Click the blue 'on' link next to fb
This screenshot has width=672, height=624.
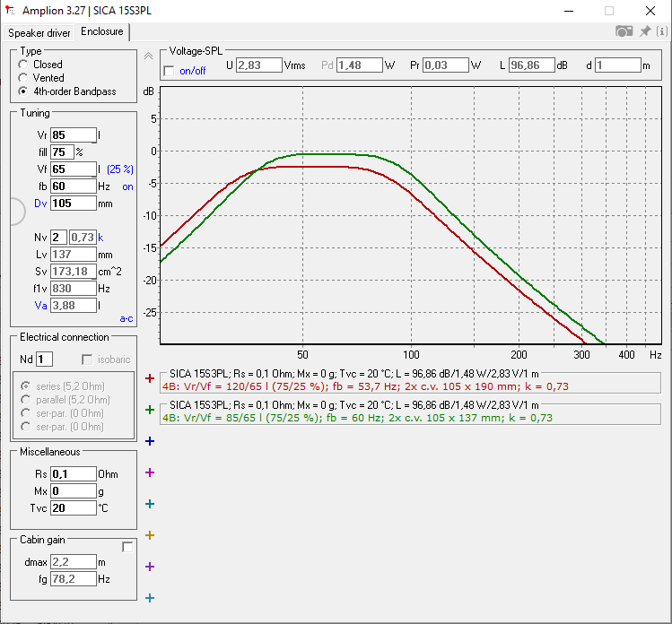(127, 186)
